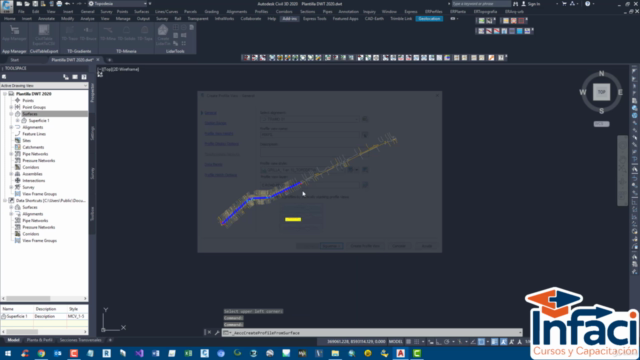Toggle MODEL space button in status bar
The width and height of the screenshot is (640, 360).
[x=396, y=342]
